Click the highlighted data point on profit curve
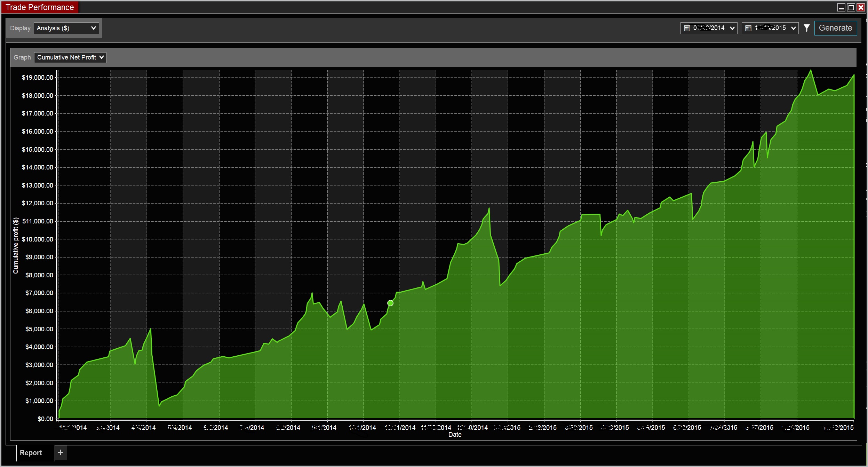The height and width of the screenshot is (467, 868). coord(390,303)
